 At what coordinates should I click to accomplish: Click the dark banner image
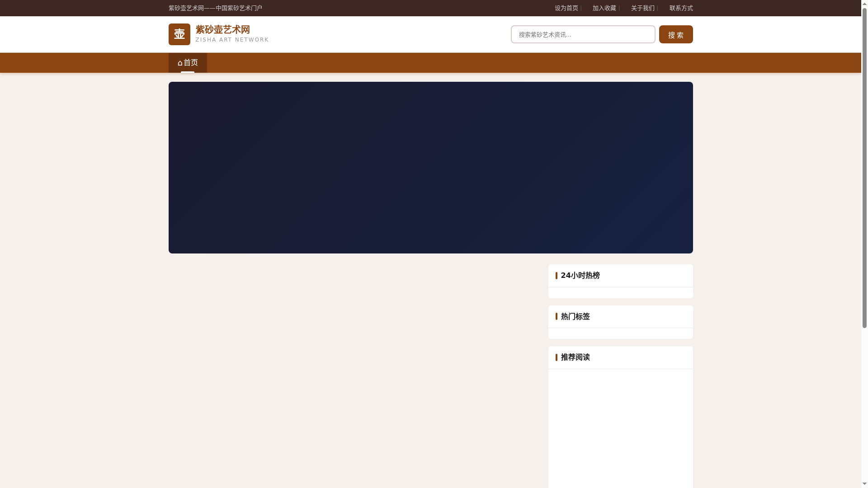coord(430,168)
